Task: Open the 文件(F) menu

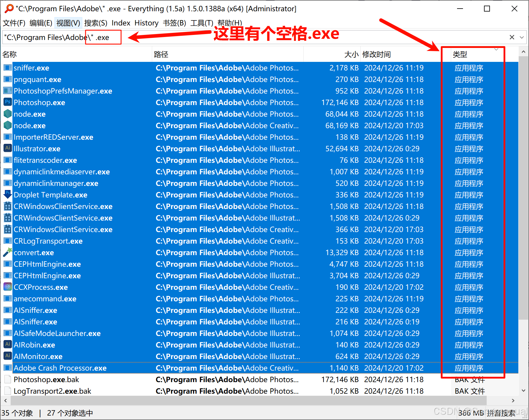Action: [14, 23]
